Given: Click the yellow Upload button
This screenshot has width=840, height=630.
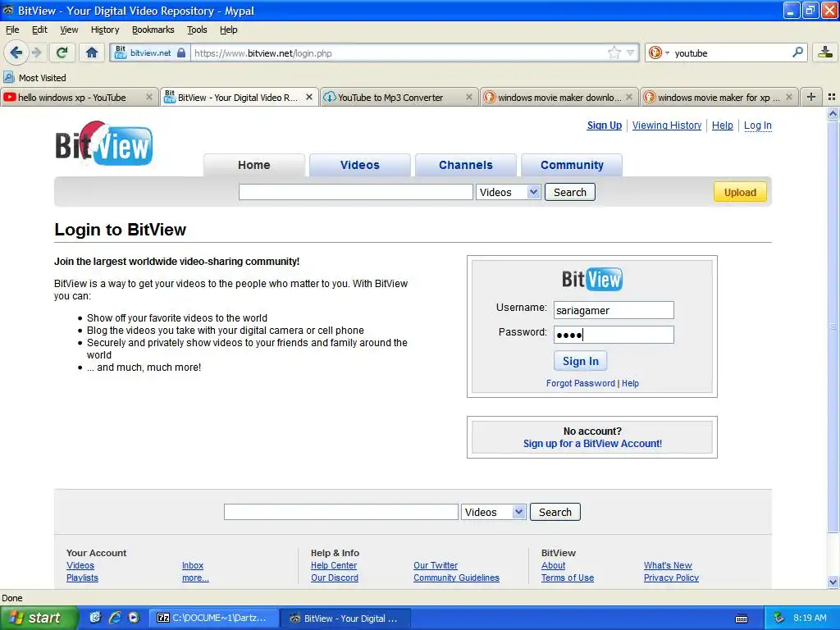Looking at the screenshot, I should [x=740, y=192].
